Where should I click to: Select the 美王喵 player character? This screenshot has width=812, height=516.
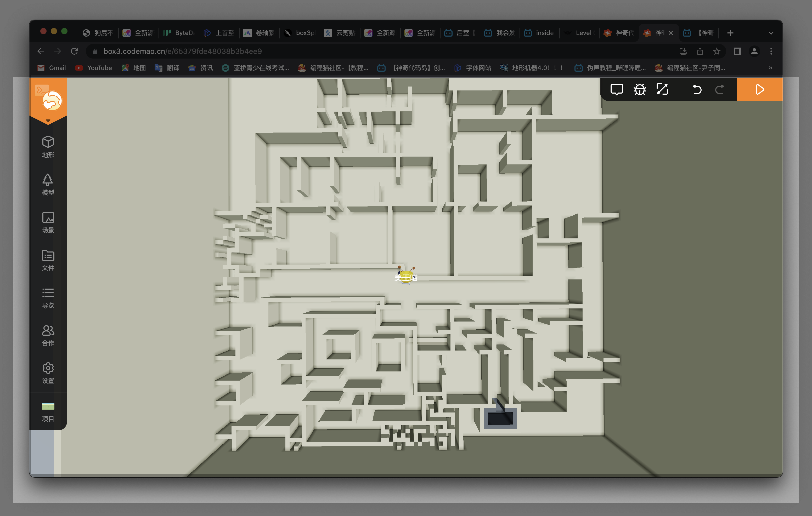(x=406, y=276)
